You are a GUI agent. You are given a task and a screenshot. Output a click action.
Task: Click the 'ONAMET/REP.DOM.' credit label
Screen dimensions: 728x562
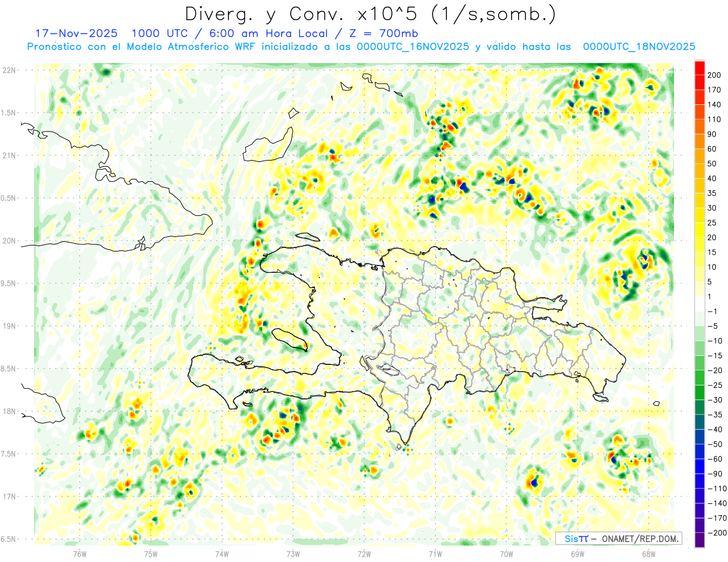click(642, 538)
